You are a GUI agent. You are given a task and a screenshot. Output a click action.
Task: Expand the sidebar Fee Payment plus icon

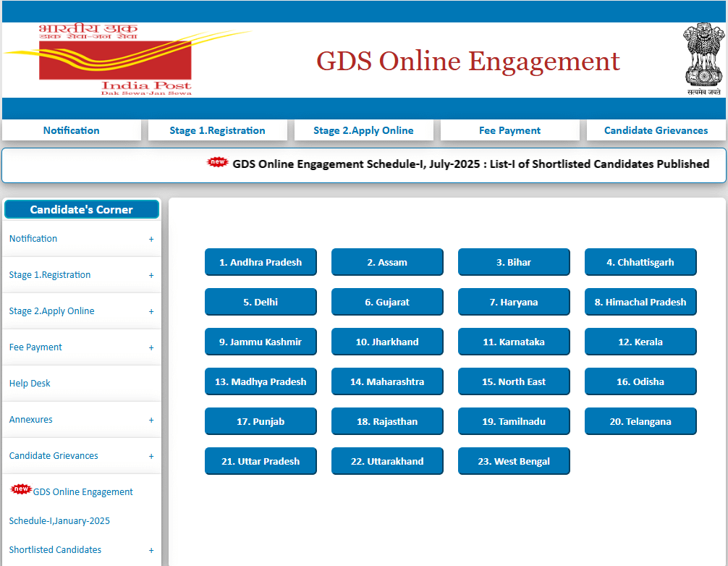pyautogui.click(x=151, y=347)
